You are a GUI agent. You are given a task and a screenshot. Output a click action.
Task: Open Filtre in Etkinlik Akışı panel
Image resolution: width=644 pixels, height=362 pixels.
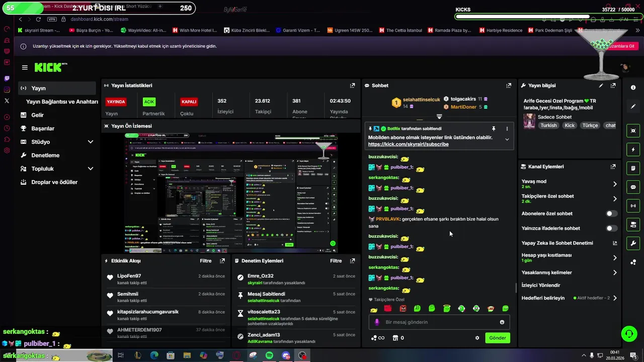[205, 261]
